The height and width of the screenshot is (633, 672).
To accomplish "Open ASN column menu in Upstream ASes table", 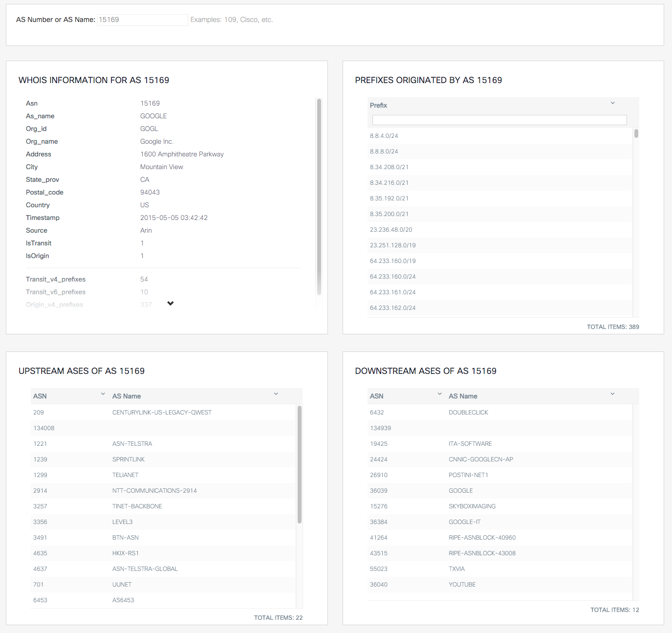I will [x=103, y=394].
